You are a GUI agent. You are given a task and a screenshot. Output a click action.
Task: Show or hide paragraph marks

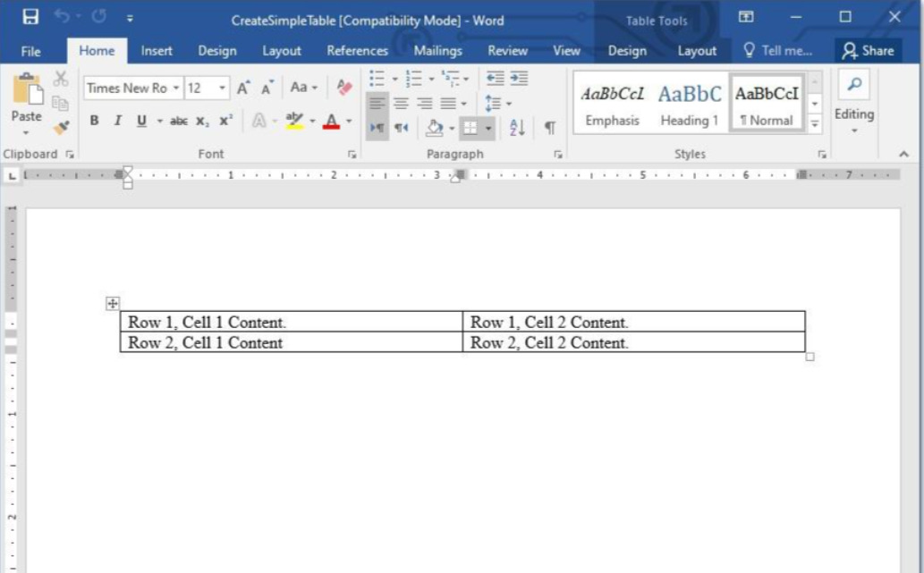[x=550, y=127]
